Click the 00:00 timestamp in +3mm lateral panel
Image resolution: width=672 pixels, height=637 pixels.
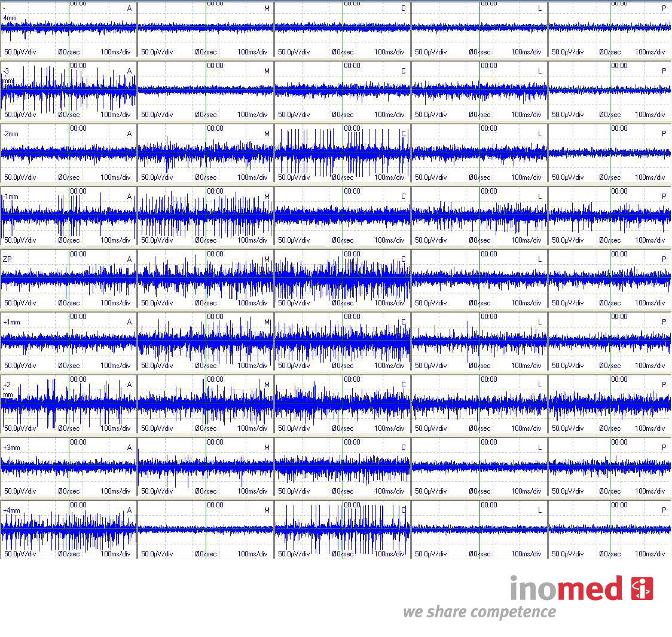coord(489,442)
